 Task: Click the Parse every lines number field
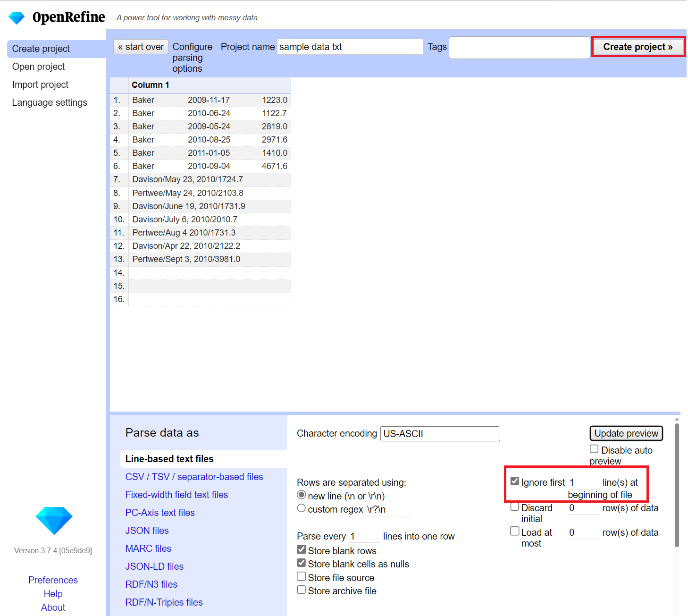pos(364,536)
